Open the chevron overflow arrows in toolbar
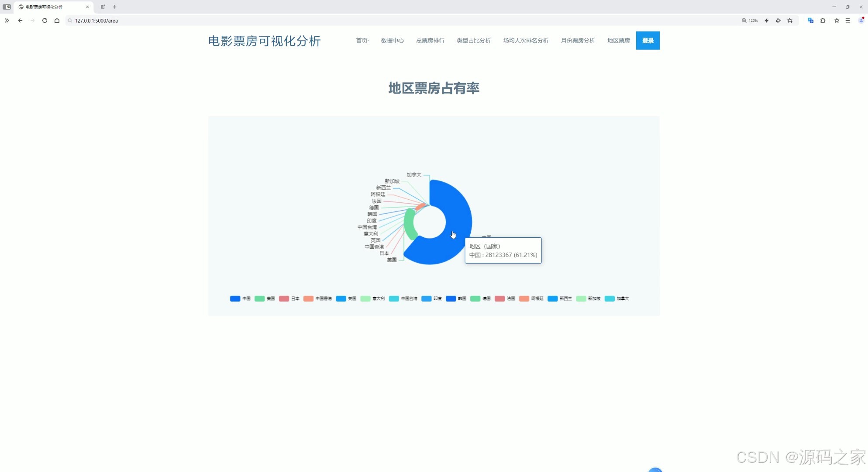This screenshot has width=868, height=472. 7,21
